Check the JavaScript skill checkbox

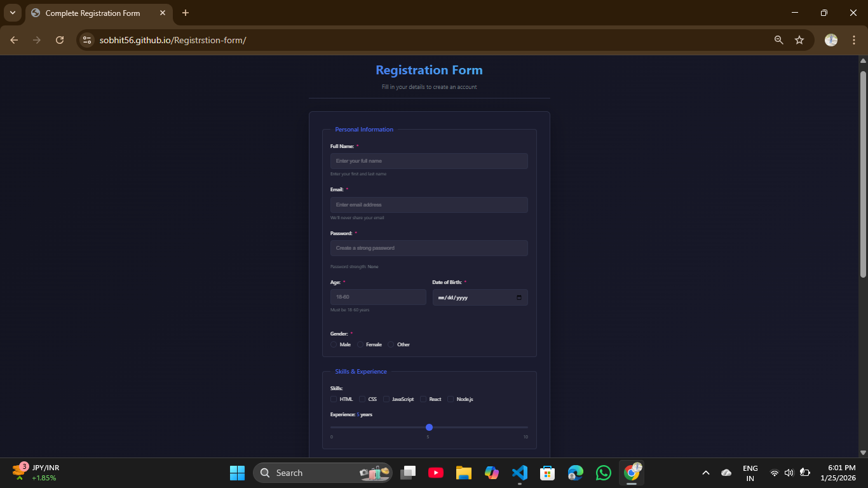coord(386,399)
